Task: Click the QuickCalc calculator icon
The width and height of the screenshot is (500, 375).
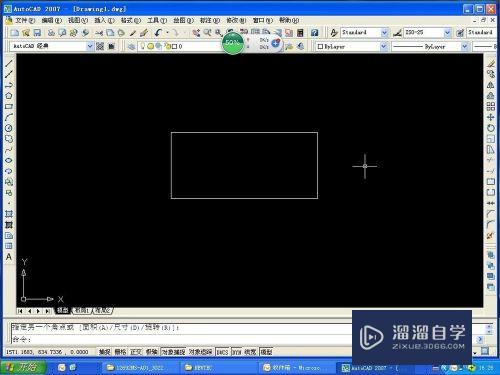Action: point(300,33)
